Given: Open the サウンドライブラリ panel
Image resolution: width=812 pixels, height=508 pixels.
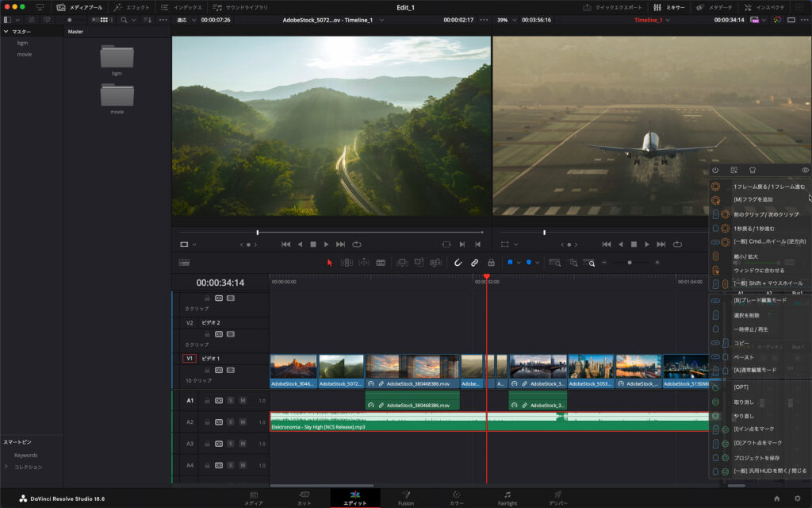Looking at the screenshot, I should 240,7.
